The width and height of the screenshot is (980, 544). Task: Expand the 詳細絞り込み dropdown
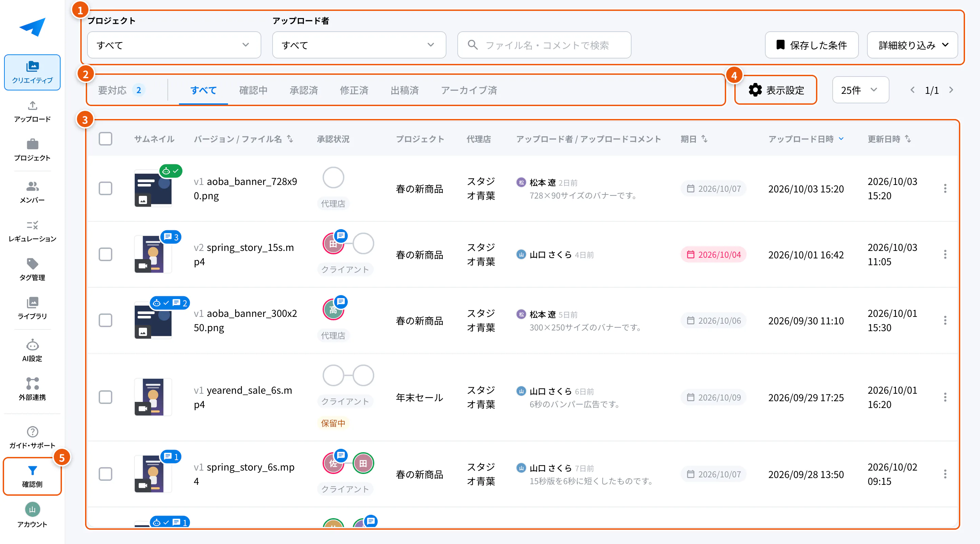[x=912, y=45]
